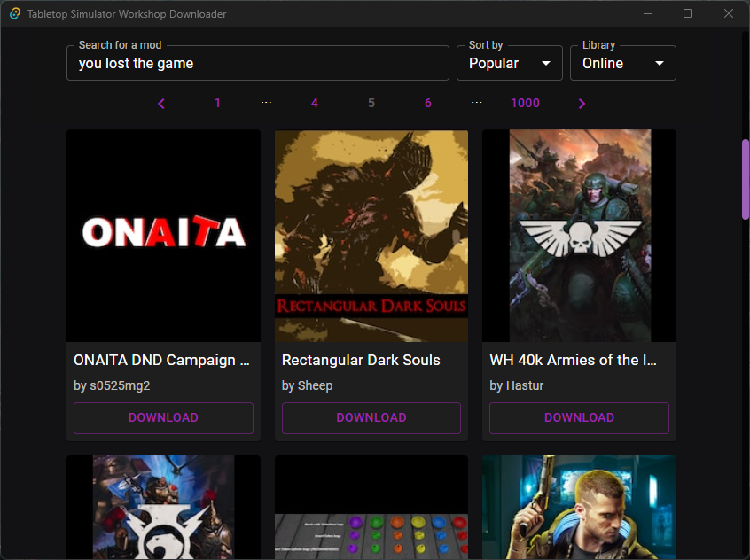Open ONAITA logo thumbnail
The height and width of the screenshot is (560, 750).
tap(164, 236)
